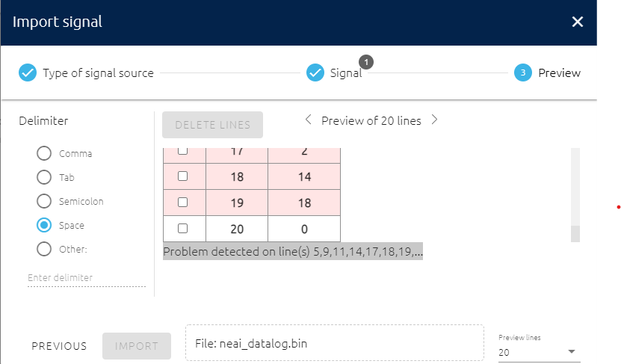Click the row number 18 cell
Screen dimensions: 621x364
[237, 176]
